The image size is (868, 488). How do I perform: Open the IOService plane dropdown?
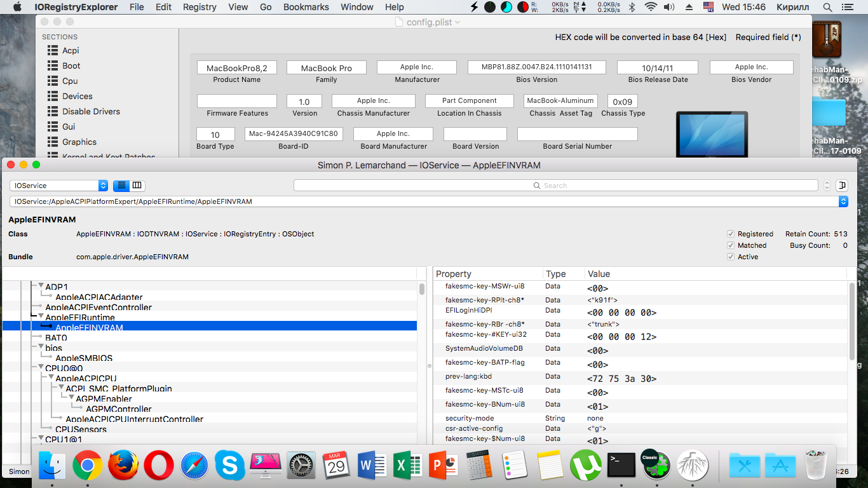(59, 186)
